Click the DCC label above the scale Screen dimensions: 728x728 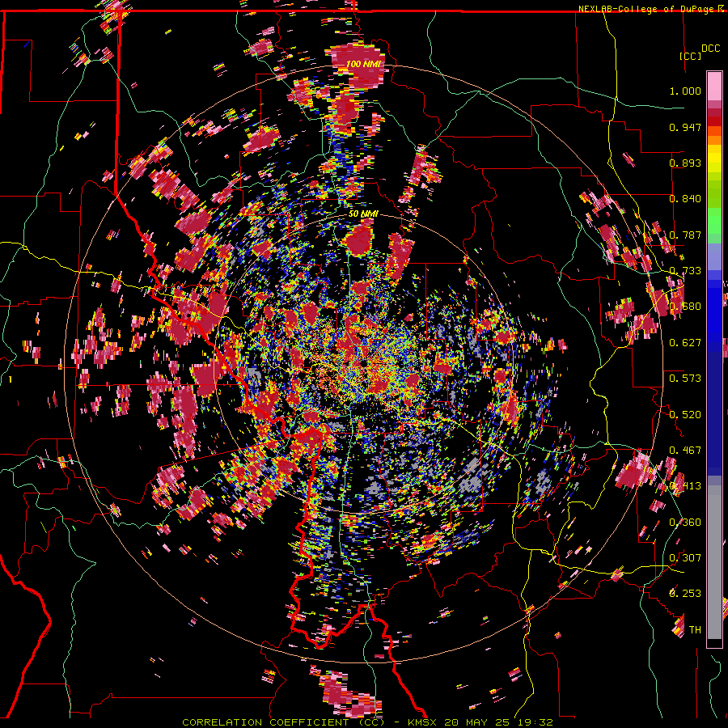pyautogui.click(x=710, y=49)
